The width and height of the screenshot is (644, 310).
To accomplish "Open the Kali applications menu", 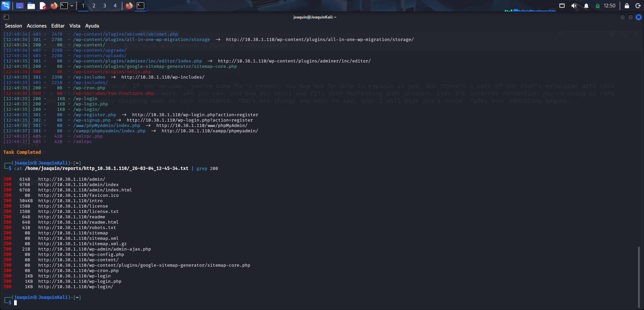I will point(5,5).
